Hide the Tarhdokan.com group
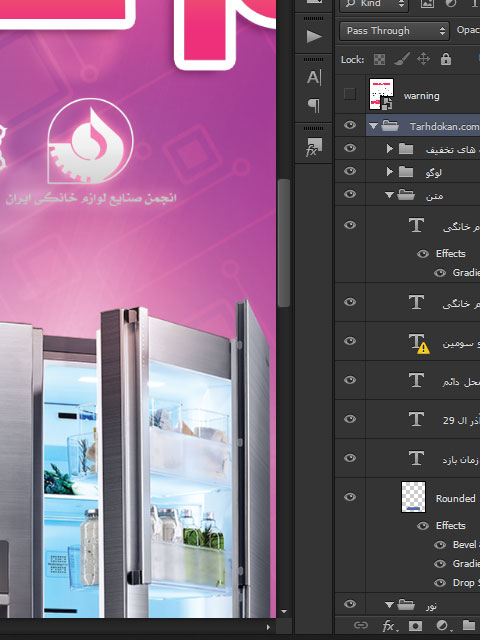 coord(350,125)
